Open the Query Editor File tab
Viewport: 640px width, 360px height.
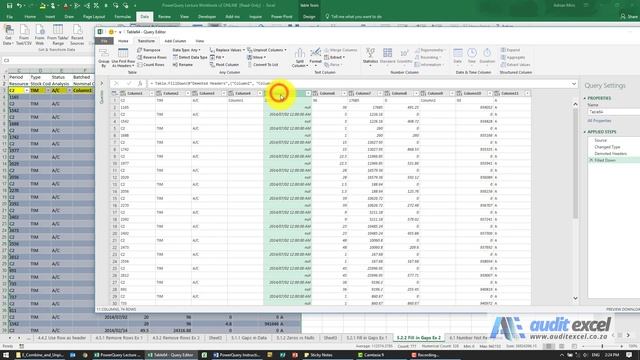104,41
